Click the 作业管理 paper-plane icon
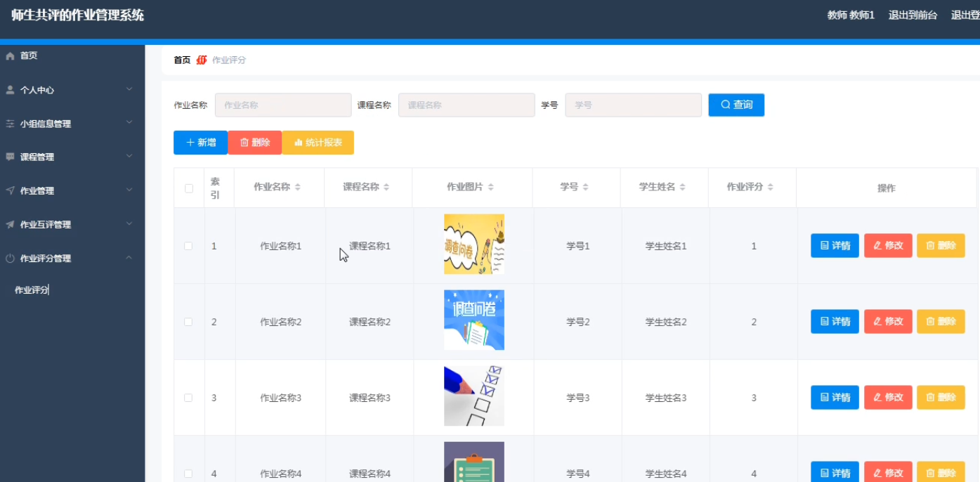This screenshot has height=482, width=980. (9, 190)
